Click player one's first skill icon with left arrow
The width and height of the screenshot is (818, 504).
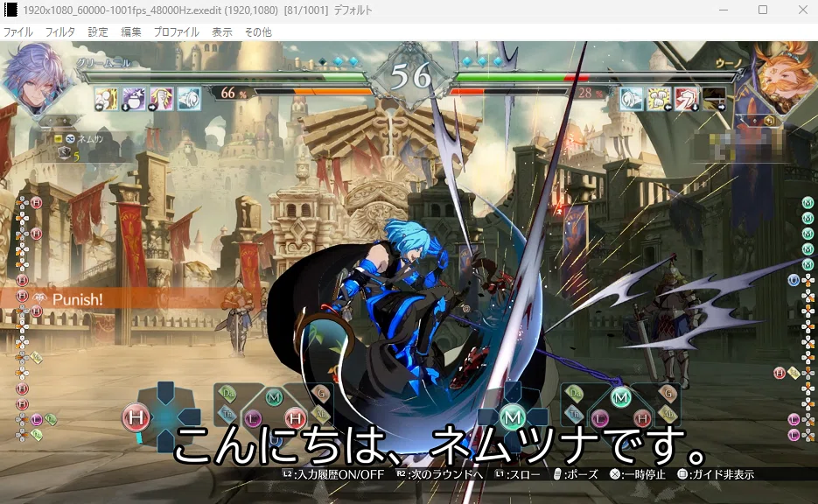(107, 99)
